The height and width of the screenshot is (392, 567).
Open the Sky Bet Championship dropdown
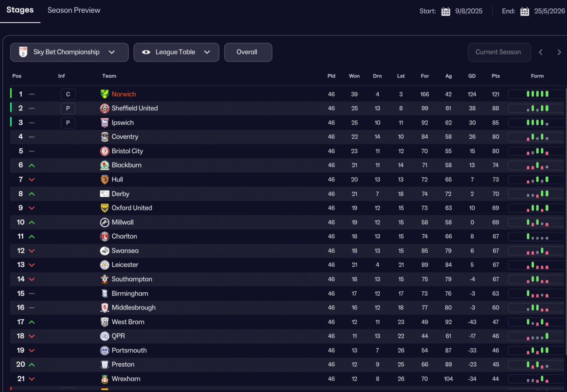tap(69, 52)
